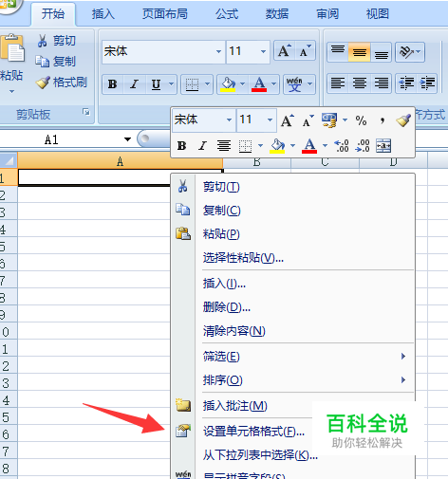Image resolution: width=448 pixels, height=479 pixels.
Task: Switch to the 页面布局 ribbon tab
Action: tap(165, 14)
